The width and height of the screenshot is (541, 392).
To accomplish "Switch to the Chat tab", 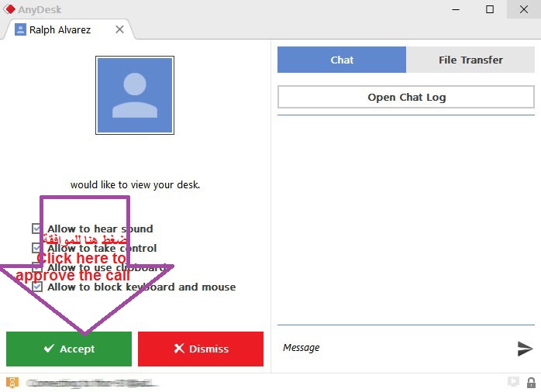I will 342,60.
